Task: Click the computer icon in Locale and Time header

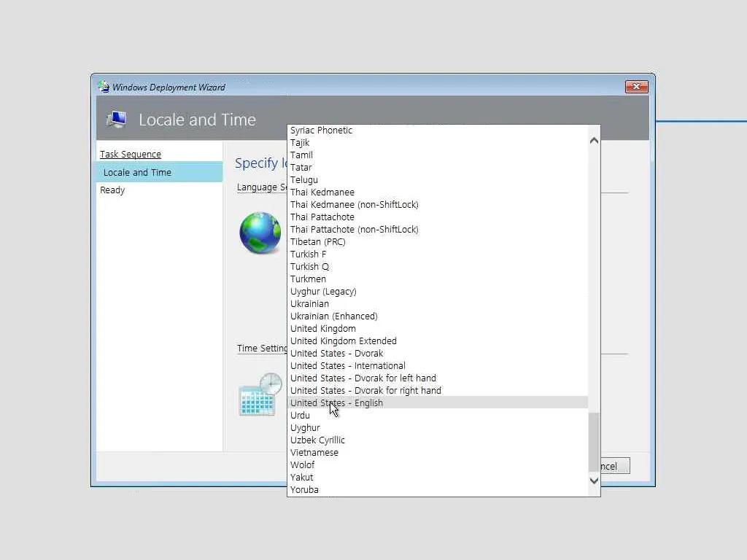Action: 117,119
